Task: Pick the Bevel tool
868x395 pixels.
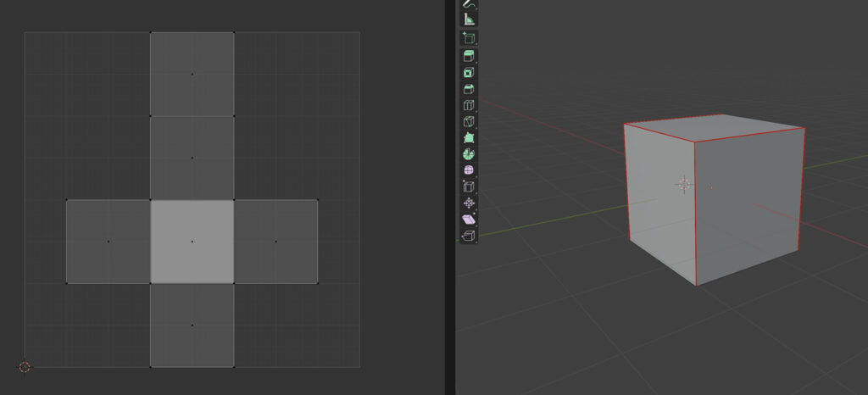Action: [469, 88]
